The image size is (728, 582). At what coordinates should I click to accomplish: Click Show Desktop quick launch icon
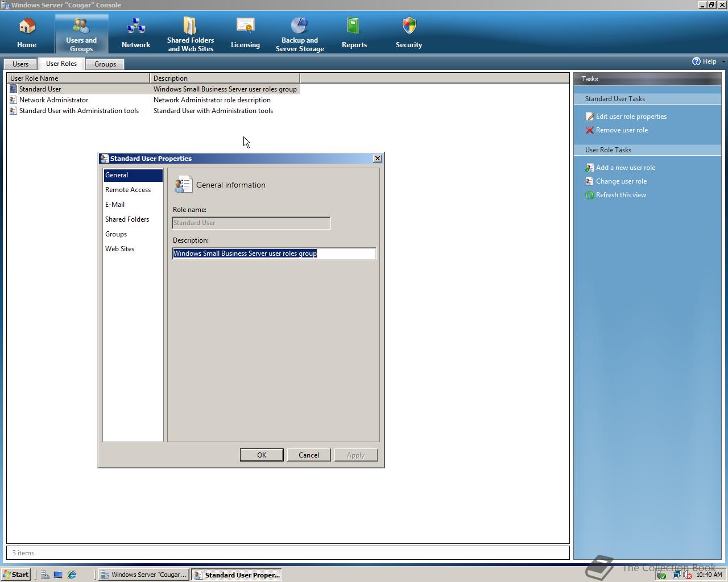(58, 575)
